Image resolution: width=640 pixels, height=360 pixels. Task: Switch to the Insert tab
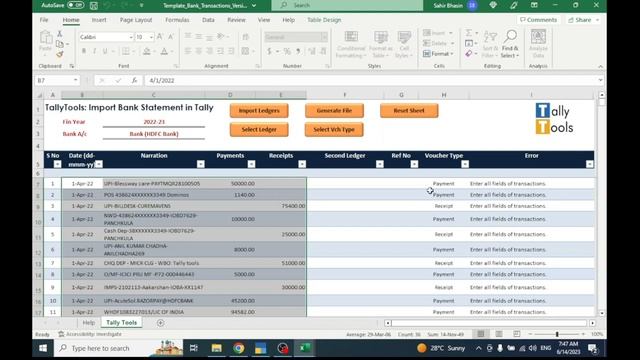(x=99, y=20)
